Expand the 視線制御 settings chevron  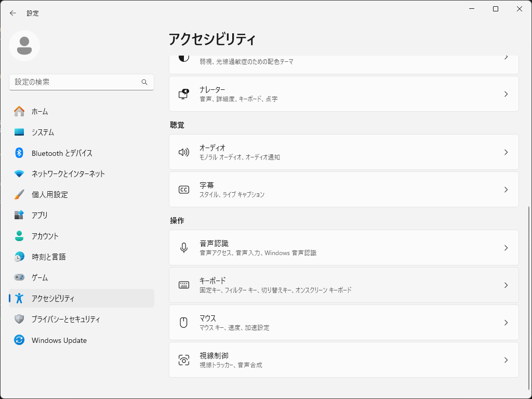(x=506, y=360)
